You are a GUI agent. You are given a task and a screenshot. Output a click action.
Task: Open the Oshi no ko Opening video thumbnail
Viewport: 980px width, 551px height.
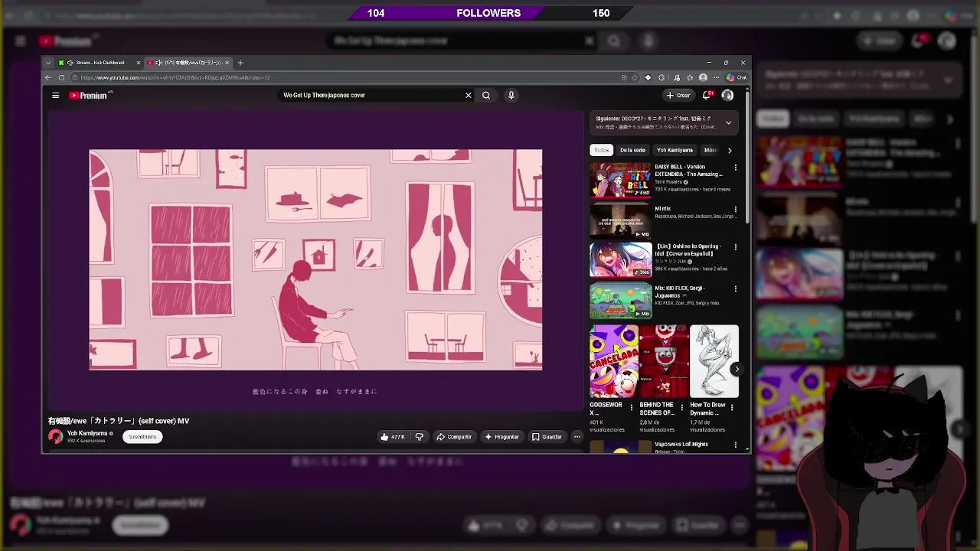620,260
